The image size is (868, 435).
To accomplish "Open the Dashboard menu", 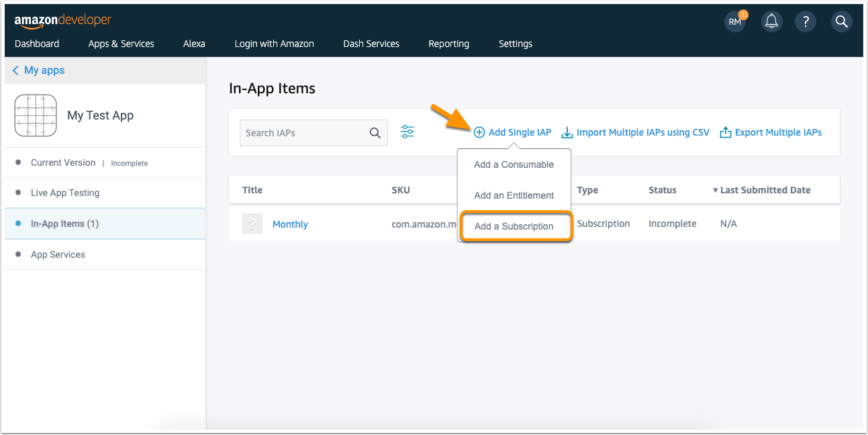I will (37, 44).
